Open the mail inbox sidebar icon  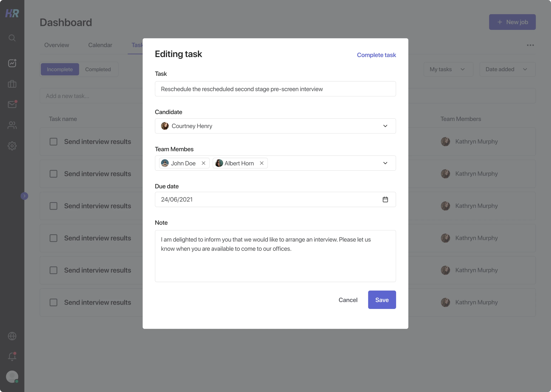click(12, 105)
